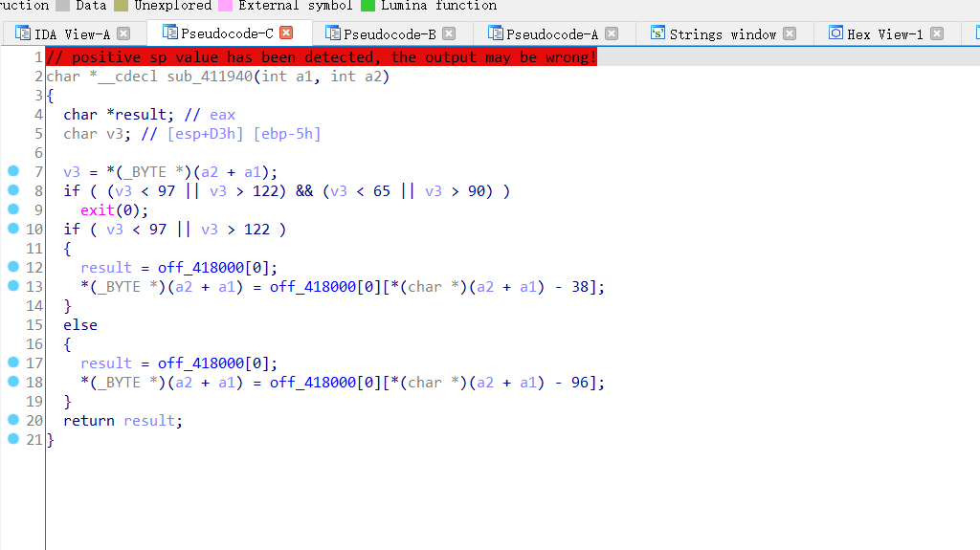The image size is (980, 550).
Task: Click the number 96 on line 18
Action: (580, 383)
